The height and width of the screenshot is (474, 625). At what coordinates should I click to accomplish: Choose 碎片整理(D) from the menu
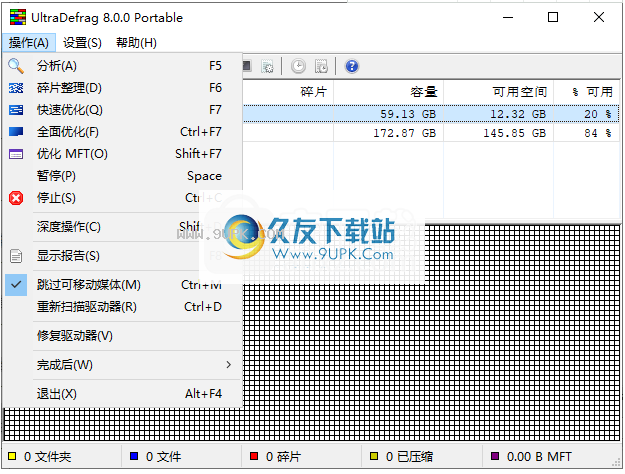point(123,88)
